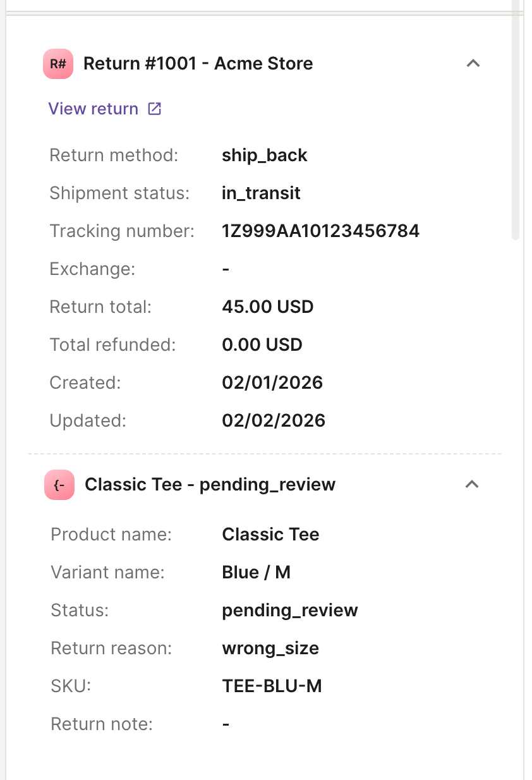This screenshot has height=780, width=532.
Task: Click the tracking number 1Z999AA10123456784
Action: click(x=320, y=231)
